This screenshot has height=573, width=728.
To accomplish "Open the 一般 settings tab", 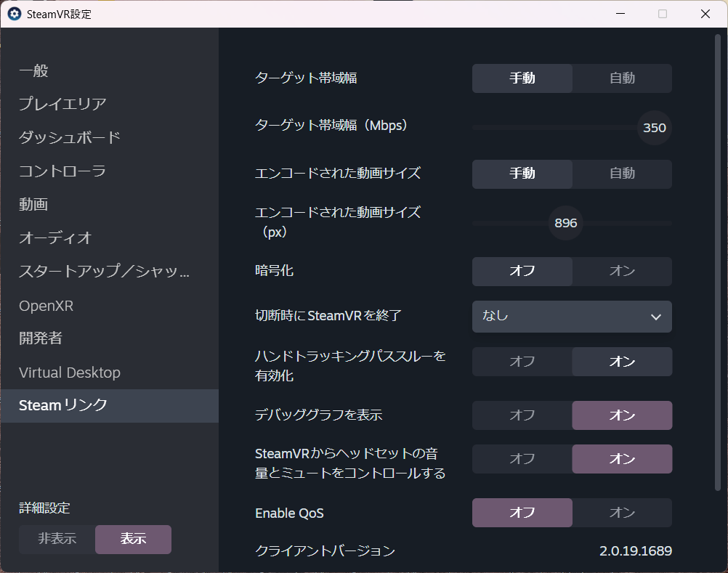I will coord(33,71).
